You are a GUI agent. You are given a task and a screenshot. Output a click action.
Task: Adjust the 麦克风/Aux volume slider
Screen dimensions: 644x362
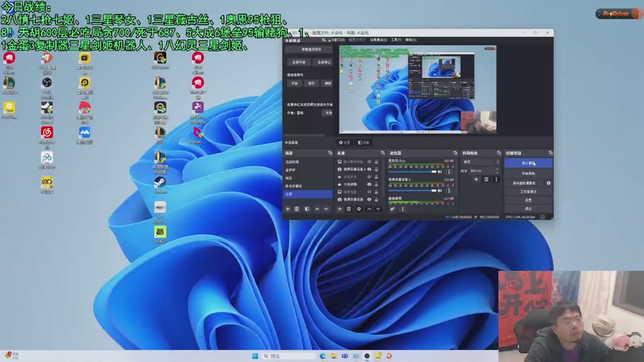point(412,171)
